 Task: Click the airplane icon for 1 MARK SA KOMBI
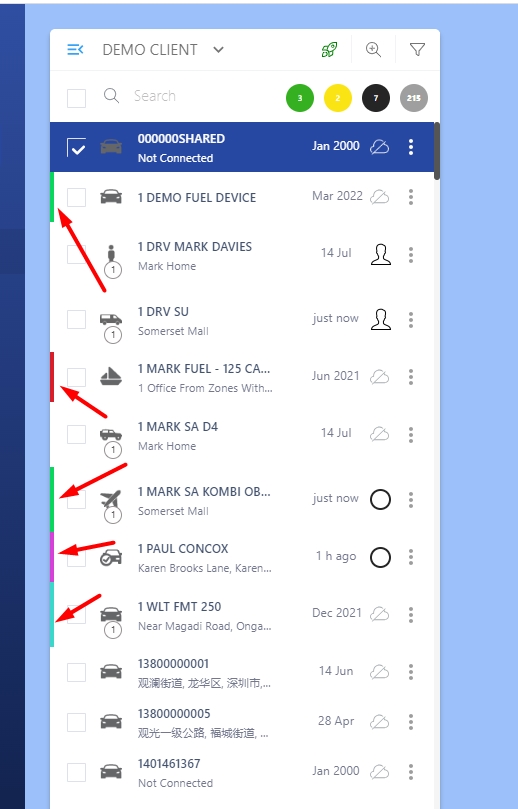click(x=111, y=499)
